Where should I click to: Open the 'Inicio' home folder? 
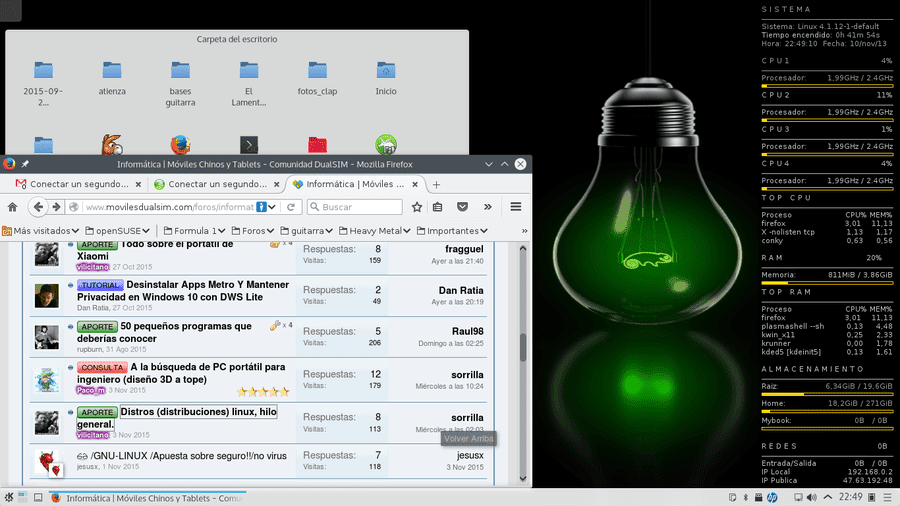(x=386, y=78)
